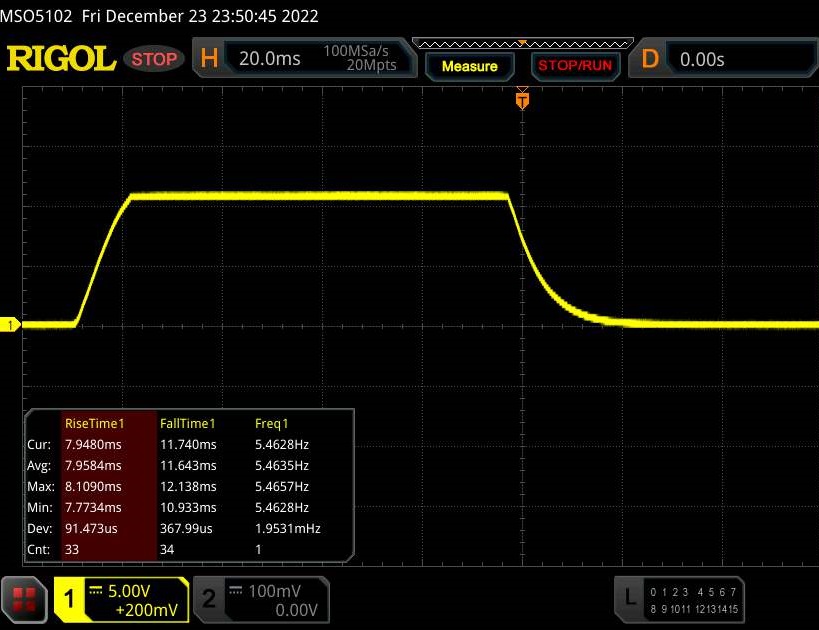Toggle channel 1 5.00V label
The height and width of the screenshot is (630, 819).
(x=129, y=591)
